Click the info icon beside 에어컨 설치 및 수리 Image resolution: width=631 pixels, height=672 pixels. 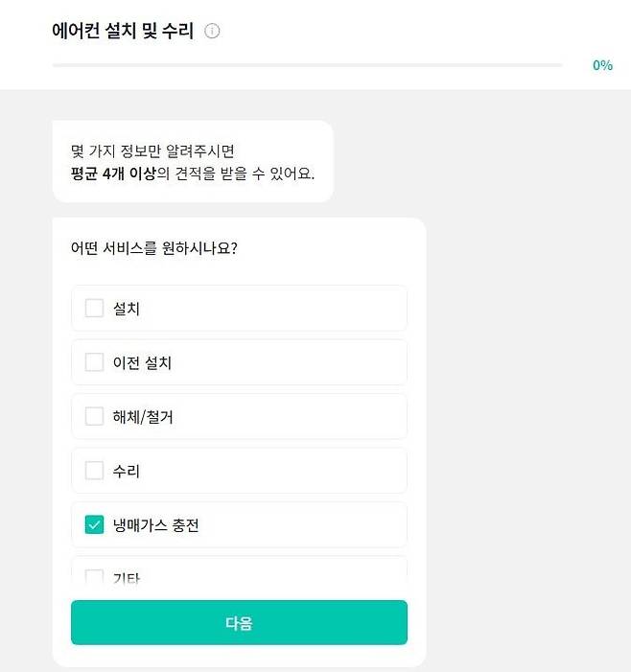click(x=213, y=32)
